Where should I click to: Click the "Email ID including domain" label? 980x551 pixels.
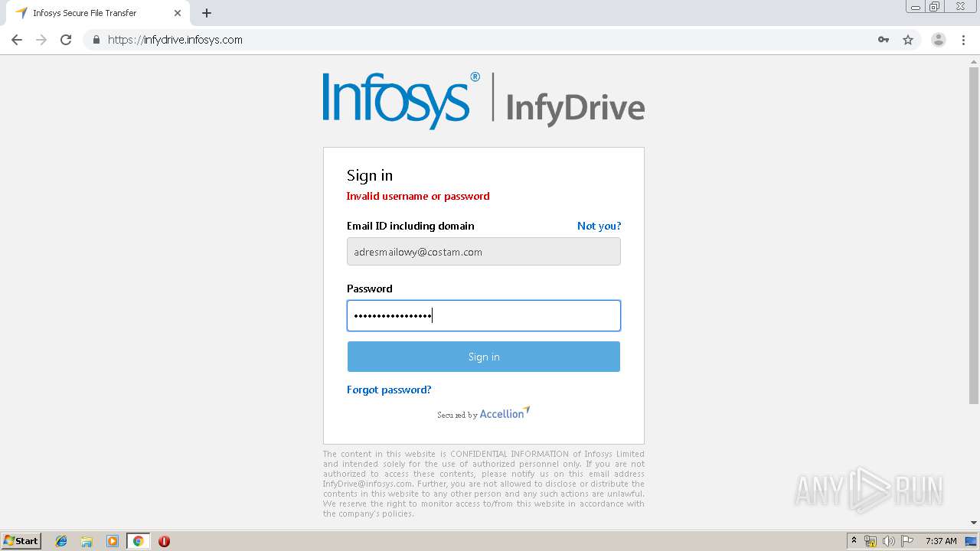click(410, 226)
